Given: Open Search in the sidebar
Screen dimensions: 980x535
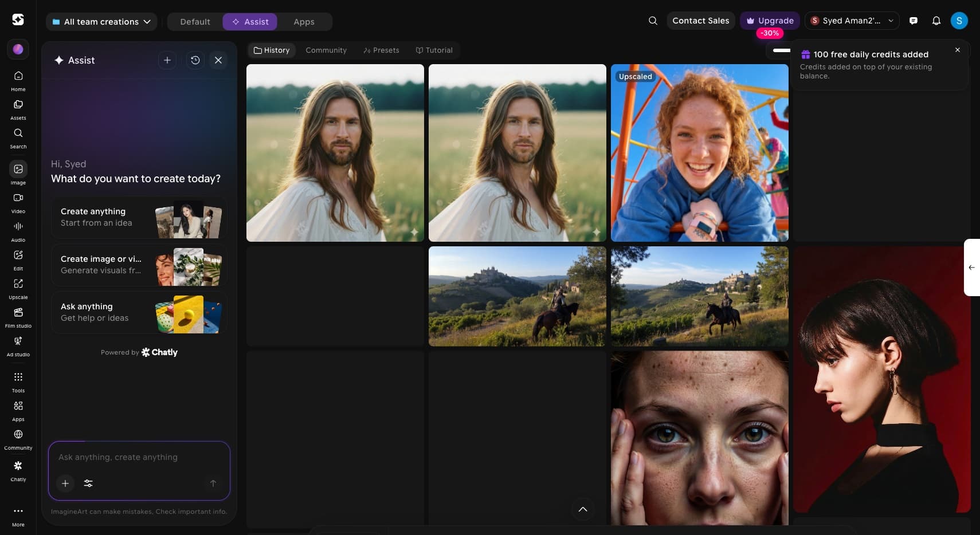Looking at the screenshot, I should pyautogui.click(x=18, y=138).
